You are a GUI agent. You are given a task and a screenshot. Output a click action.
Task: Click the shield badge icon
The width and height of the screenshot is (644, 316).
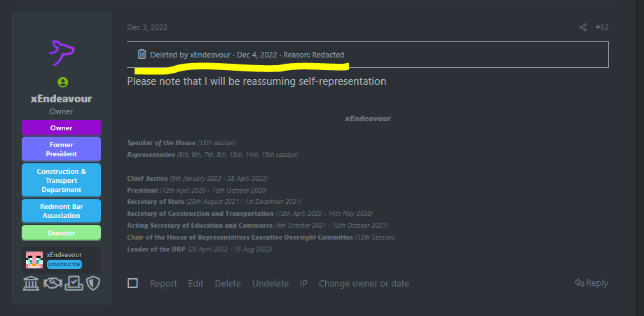pyautogui.click(x=94, y=283)
